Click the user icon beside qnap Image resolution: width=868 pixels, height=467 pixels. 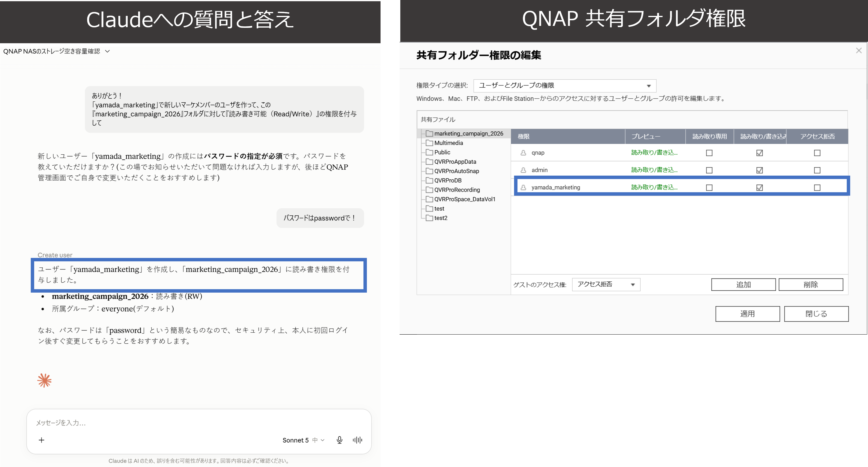523,153
